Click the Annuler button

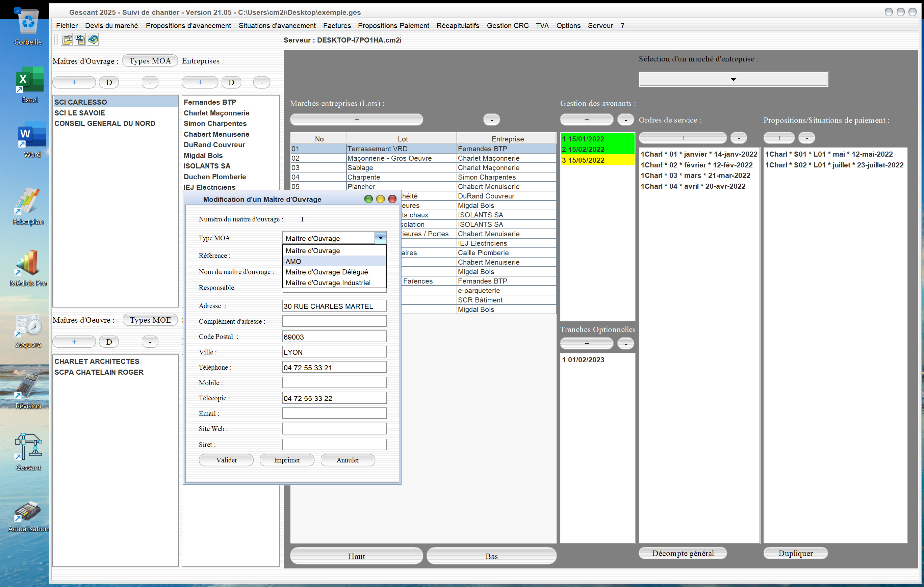(x=348, y=460)
